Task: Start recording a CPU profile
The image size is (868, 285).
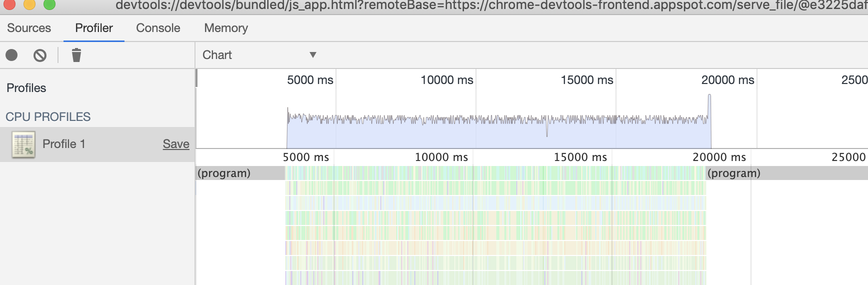Action: (x=11, y=55)
